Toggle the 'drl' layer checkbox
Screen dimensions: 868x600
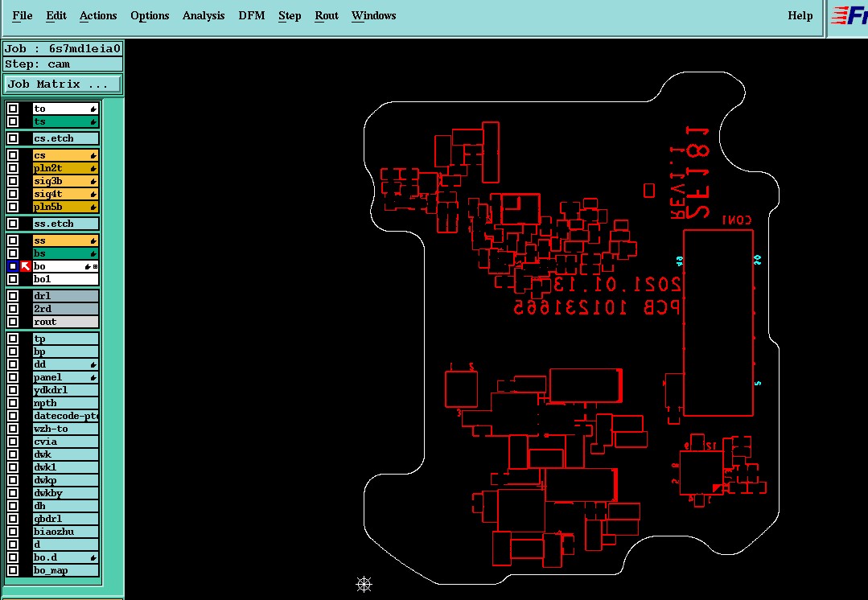(x=13, y=296)
